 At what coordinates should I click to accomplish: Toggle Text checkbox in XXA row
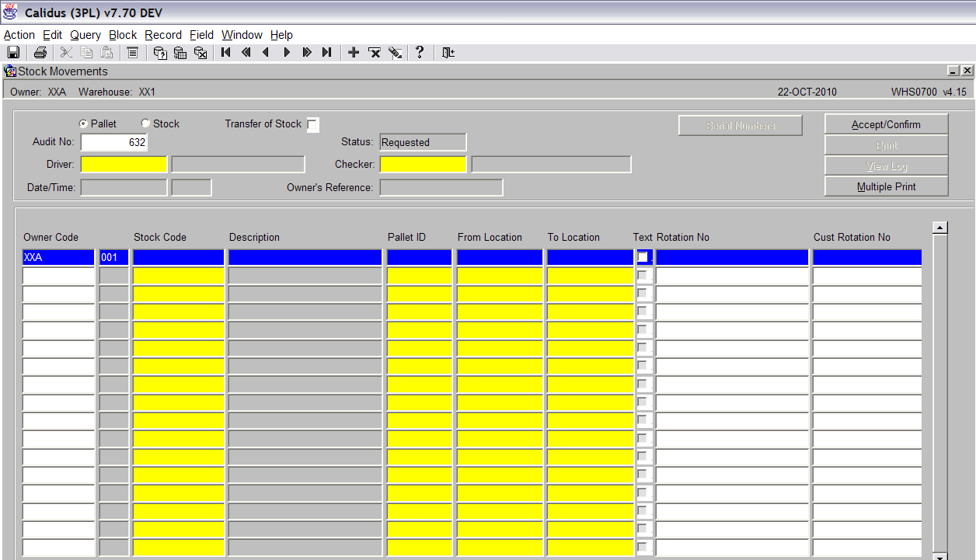[x=643, y=257]
